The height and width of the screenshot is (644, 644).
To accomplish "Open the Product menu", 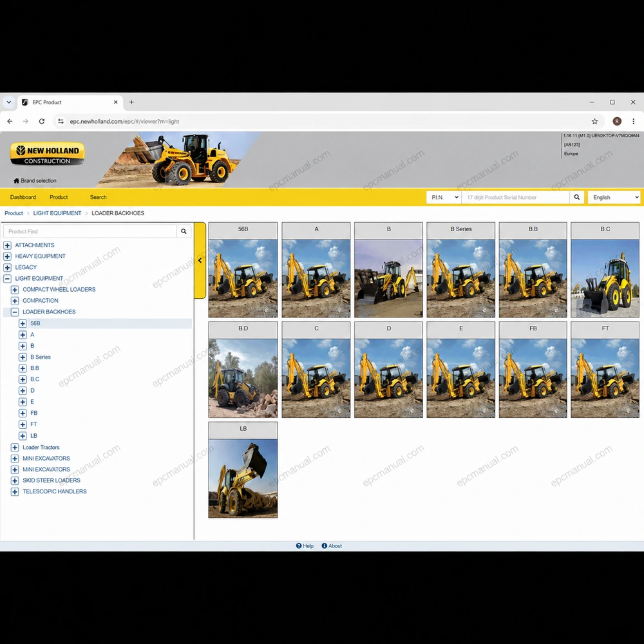I will click(59, 197).
